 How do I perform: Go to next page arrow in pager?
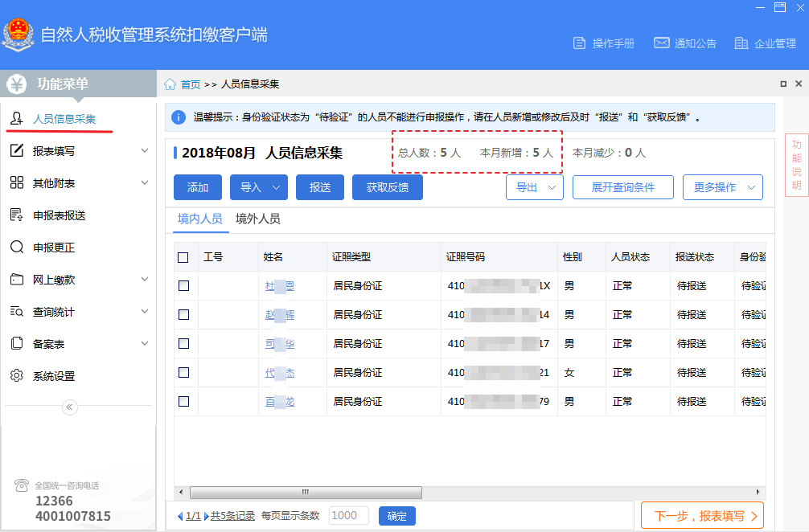pos(207,516)
